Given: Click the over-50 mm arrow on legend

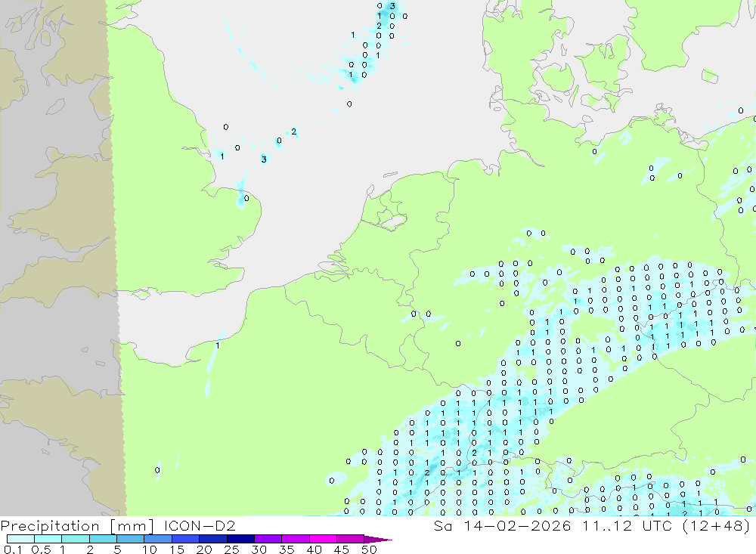Looking at the screenshot, I should 377,540.
